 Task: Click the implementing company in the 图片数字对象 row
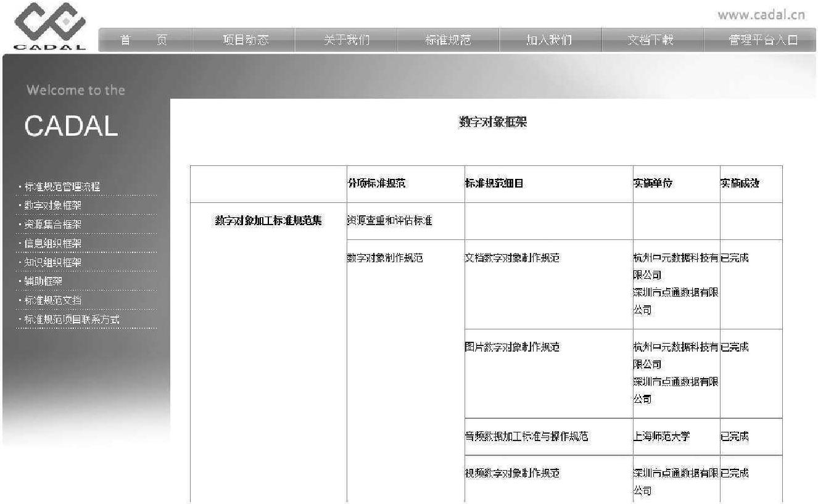tap(676, 373)
